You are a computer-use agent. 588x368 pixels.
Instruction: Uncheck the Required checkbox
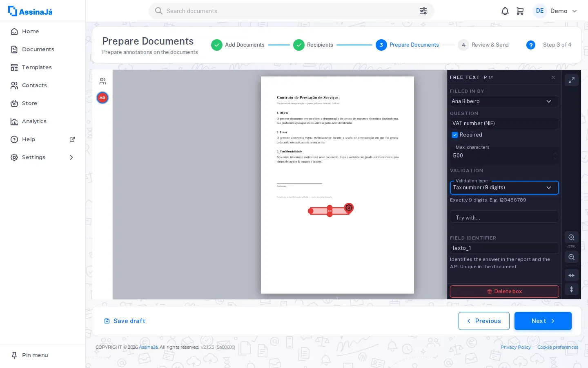click(x=455, y=135)
